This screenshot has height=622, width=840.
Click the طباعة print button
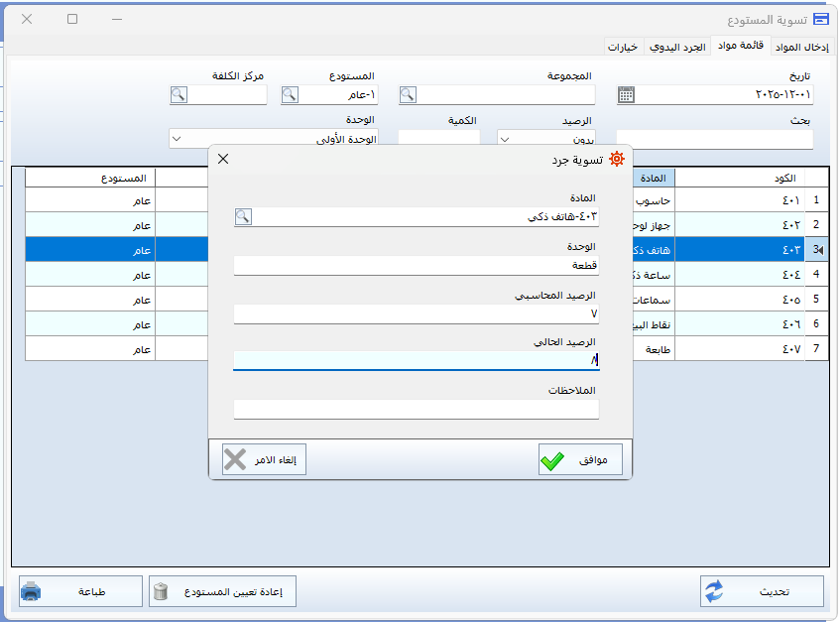pos(79,591)
